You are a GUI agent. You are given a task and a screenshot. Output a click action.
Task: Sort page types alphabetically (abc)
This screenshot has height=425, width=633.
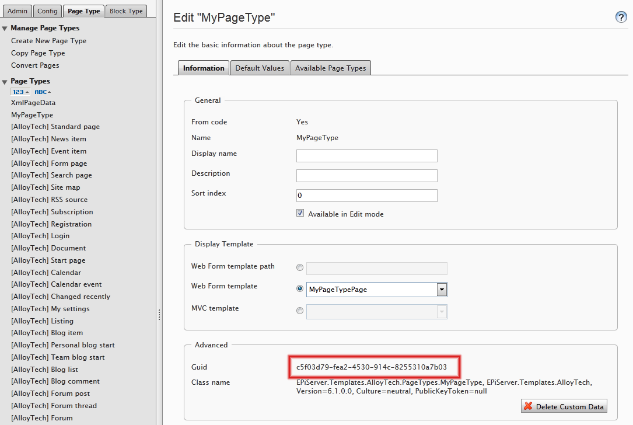(42, 92)
